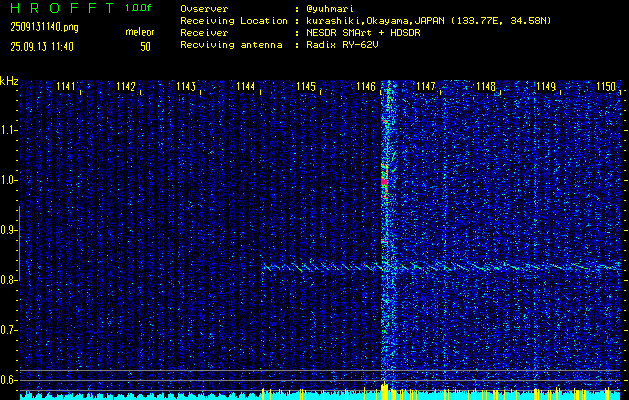The width and height of the screenshot is (629, 400).
Task: Click time marker 1144
Action: (x=246, y=87)
